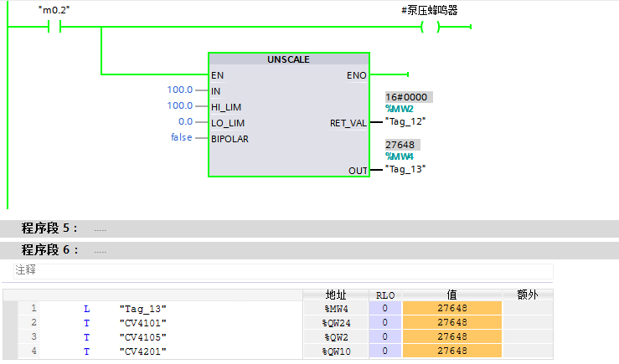Click the 27648 value in %QW10 row

coord(452,351)
